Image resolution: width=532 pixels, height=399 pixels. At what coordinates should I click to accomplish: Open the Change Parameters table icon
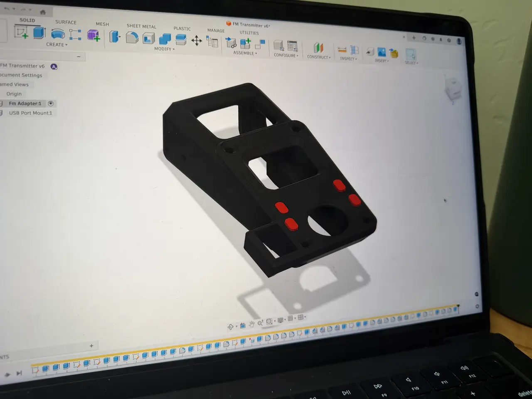[212, 42]
